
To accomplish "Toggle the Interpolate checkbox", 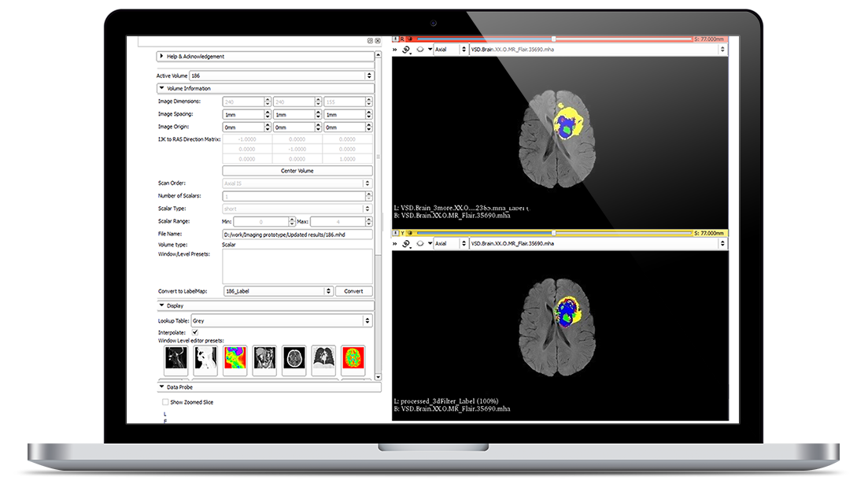I will click(195, 332).
